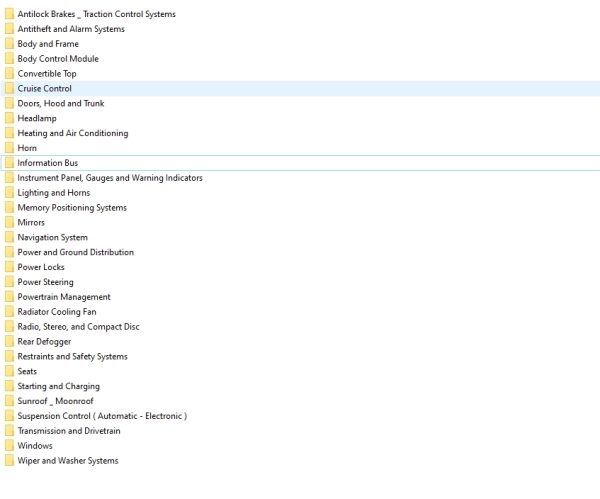Click folder icon beside Power and Ground Distribution

(10, 253)
